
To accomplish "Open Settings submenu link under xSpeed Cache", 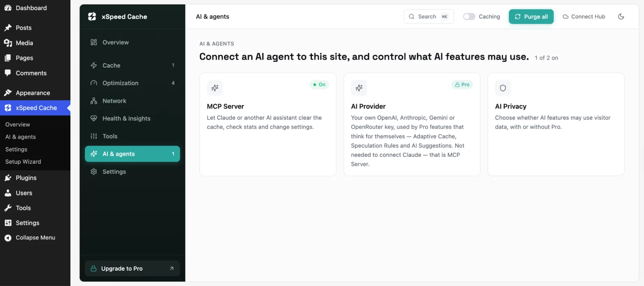I will pos(17,150).
